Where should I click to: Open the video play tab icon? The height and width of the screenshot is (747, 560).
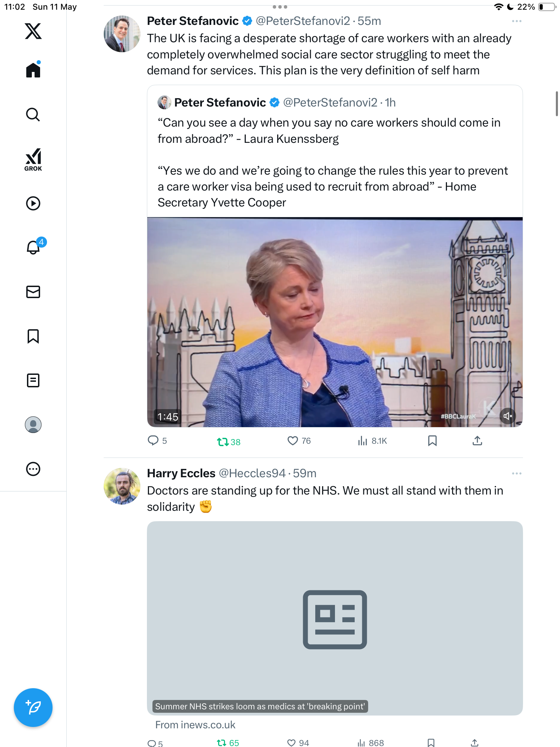click(33, 203)
